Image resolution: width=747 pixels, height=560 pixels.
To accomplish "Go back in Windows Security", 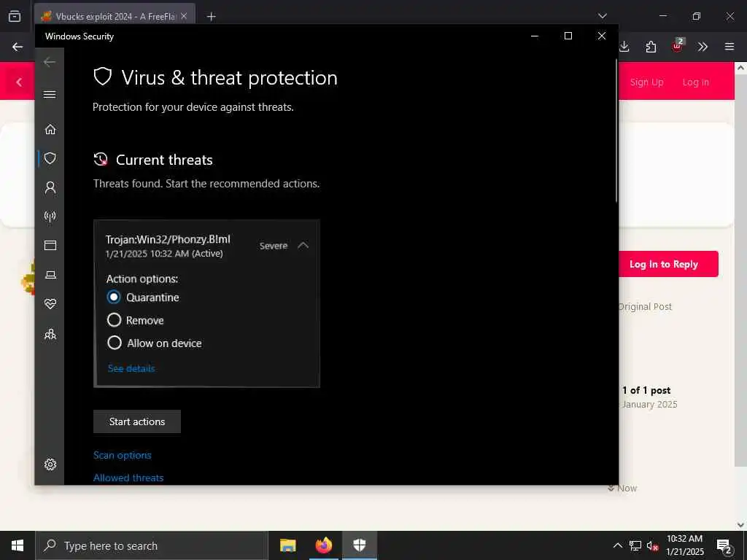I will pyautogui.click(x=50, y=62).
